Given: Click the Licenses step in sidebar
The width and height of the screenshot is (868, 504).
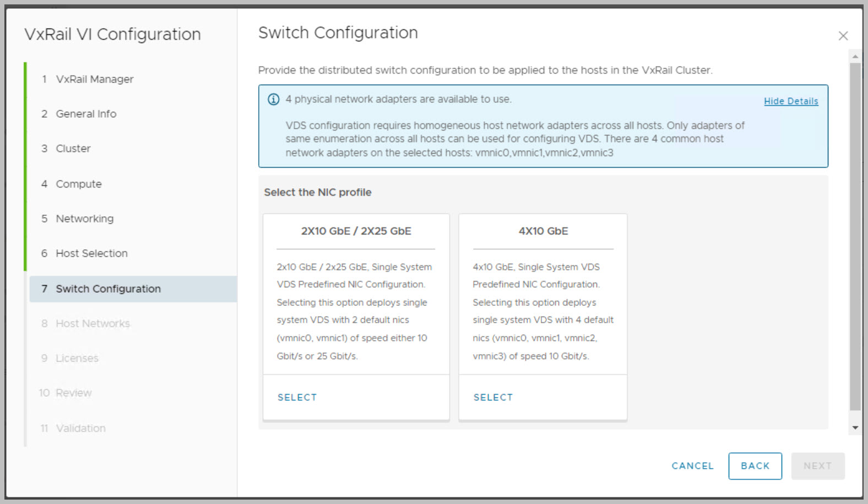Looking at the screenshot, I should tap(77, 358).
